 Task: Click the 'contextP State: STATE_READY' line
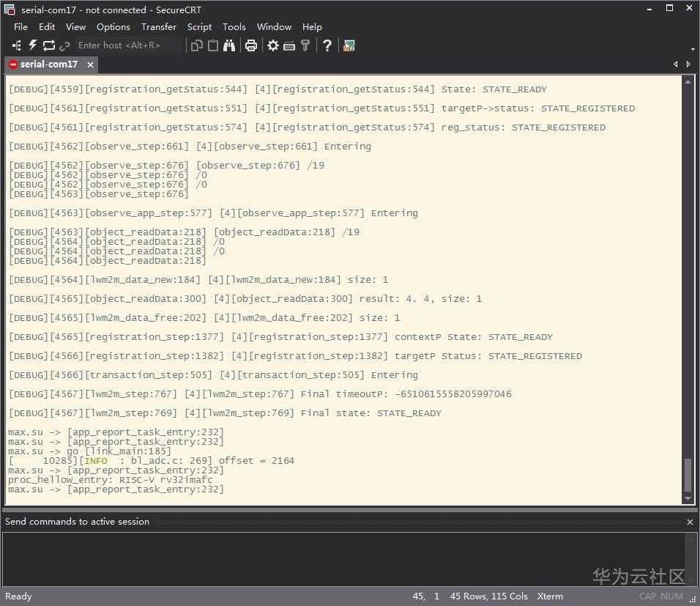(280, 337)
